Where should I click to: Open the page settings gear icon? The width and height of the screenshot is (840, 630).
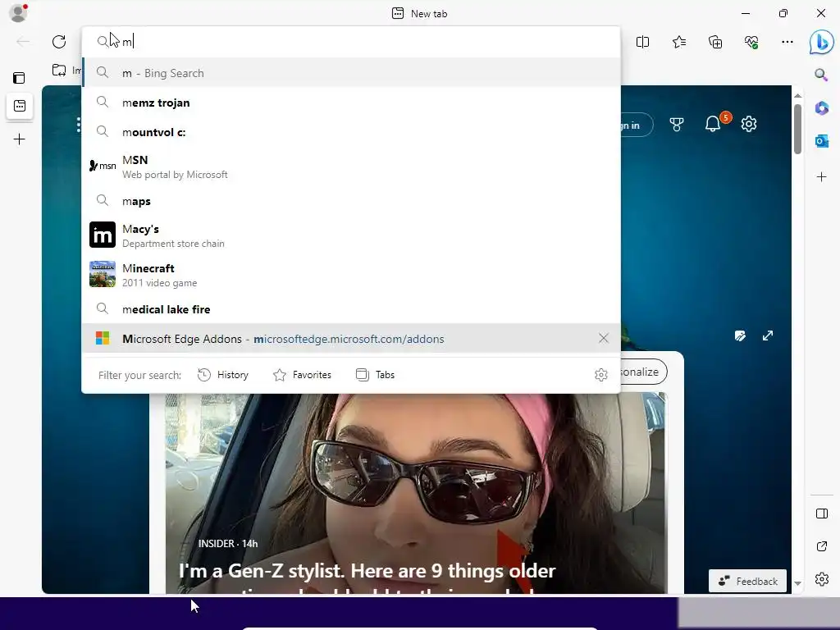tap(748, 125)
